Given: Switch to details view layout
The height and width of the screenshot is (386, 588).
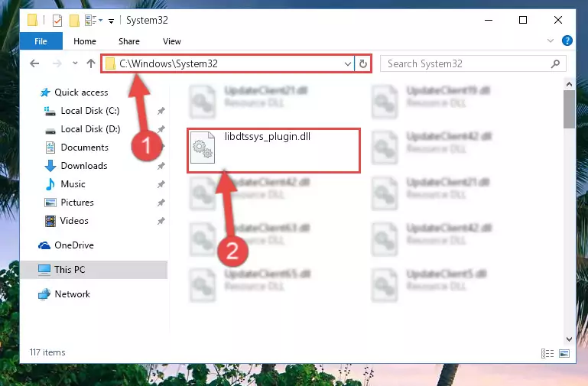Looking at the screenshot, I should (x=547, y=353).
